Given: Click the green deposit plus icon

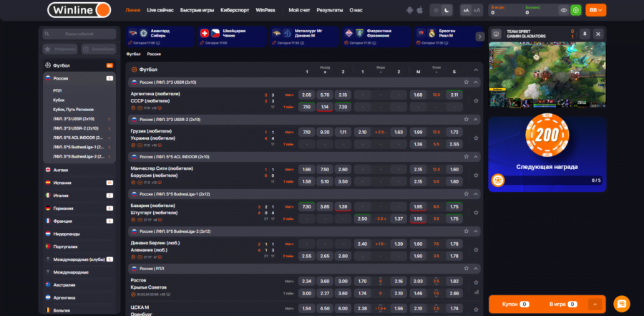Looking at the screenshot, I should [x=575, y=10].
